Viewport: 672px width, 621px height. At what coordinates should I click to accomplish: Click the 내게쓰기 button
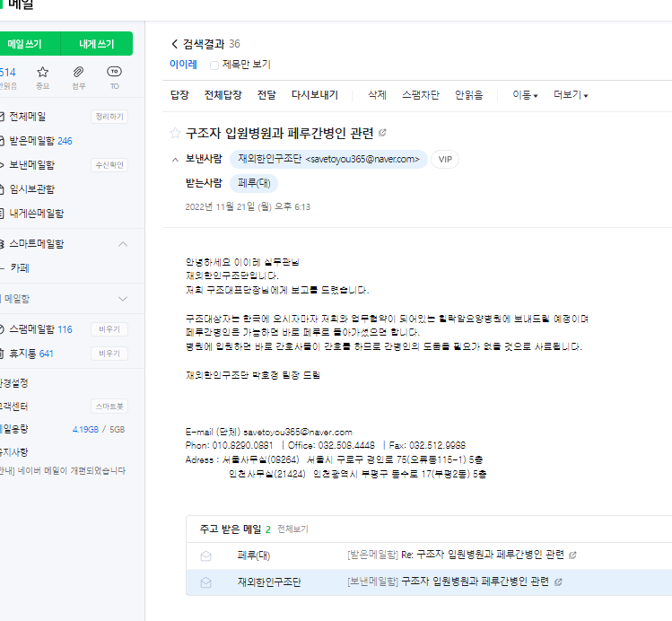click(97, 44)
